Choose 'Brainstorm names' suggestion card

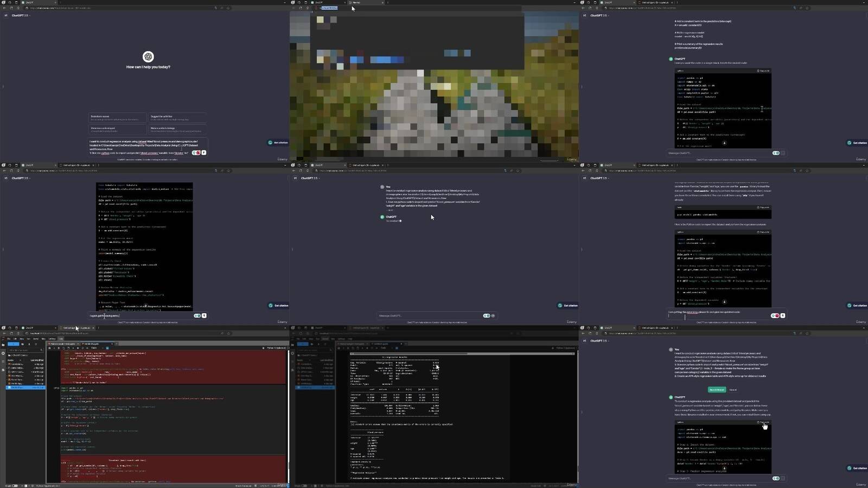pyautogui.click(x=118, y=118)
